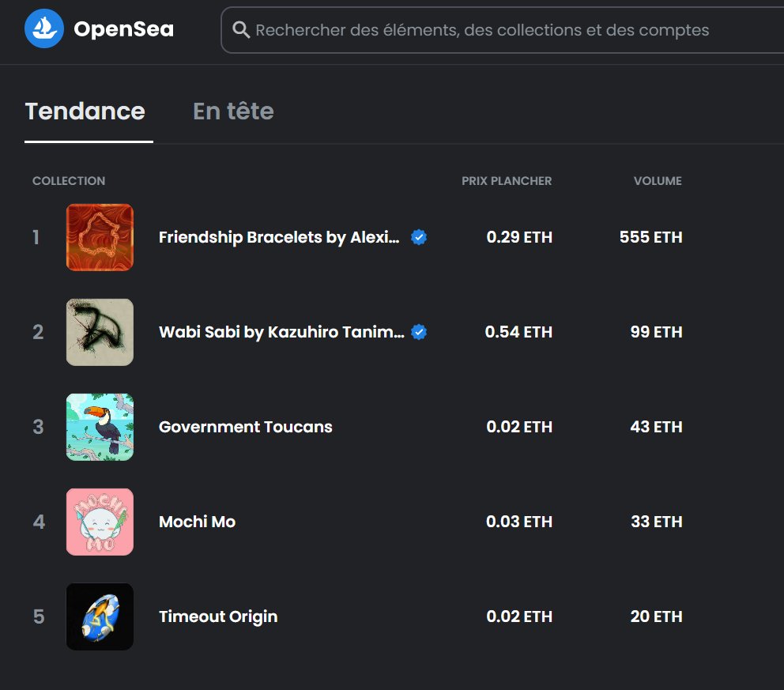Open the Timeout Origin collection name
The image size is (784, 690).
coord(218,617)
